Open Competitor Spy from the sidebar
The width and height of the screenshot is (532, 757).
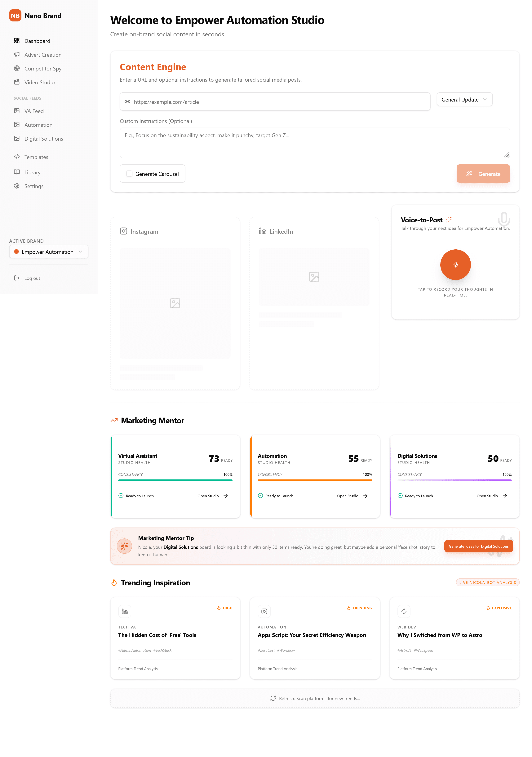tap(43, 69)
